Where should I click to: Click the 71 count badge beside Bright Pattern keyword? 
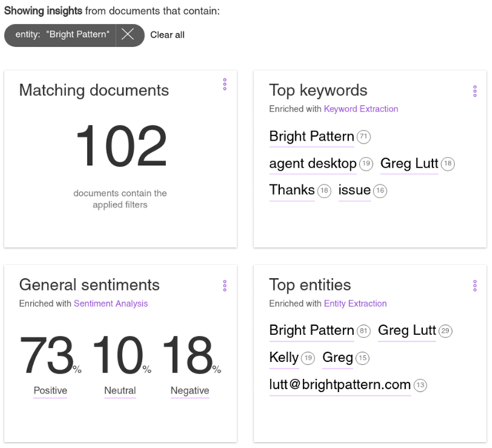(x=364, y=137)
